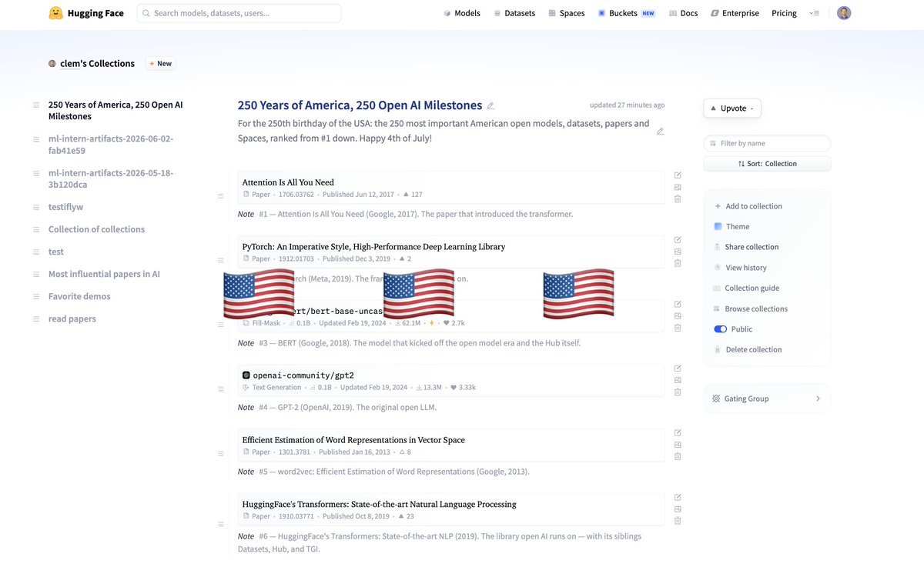Delete the gpt2 item using trash icon
Viewport: 924px width, 567px height.
(x=678, y=392)
